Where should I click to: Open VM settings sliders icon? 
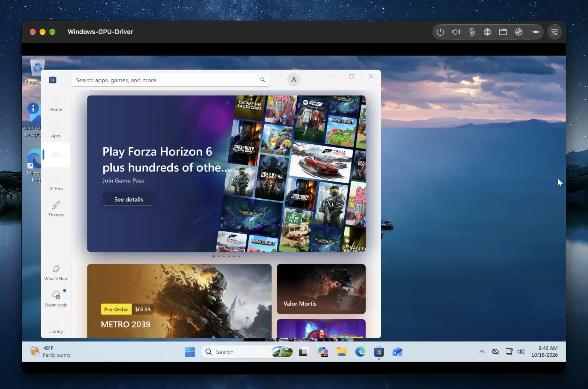555,32
